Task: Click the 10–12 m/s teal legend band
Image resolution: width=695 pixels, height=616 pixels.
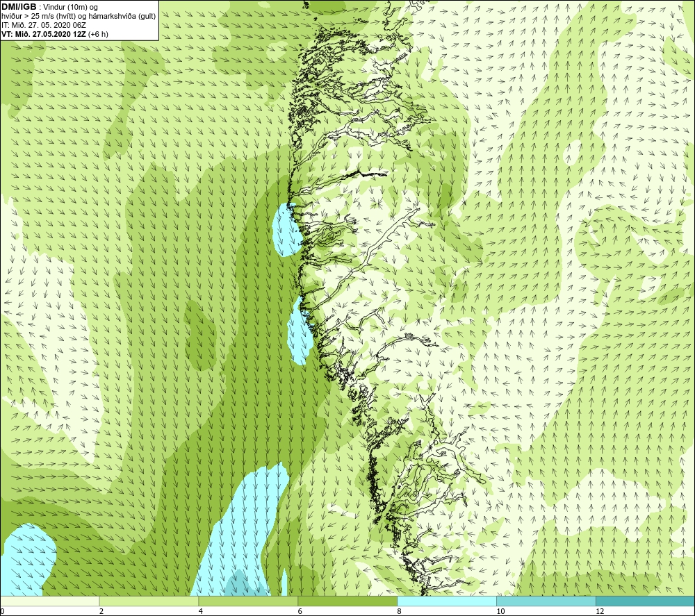Action: [546, 601]
